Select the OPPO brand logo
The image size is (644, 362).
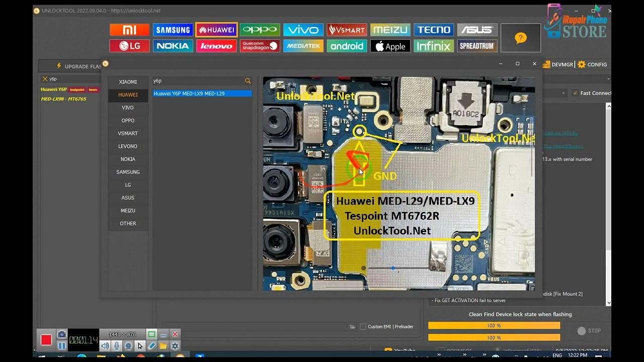coord(260,30)
